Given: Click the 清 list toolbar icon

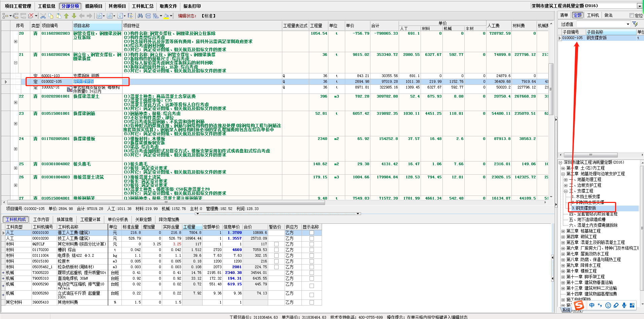Looking at the screenshot, I should 110,16.
